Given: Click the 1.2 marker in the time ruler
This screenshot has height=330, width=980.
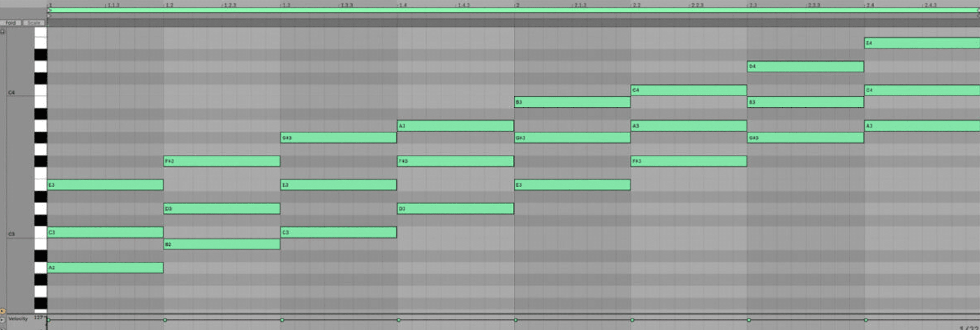Looking at the screenshot, I should 169,5.
